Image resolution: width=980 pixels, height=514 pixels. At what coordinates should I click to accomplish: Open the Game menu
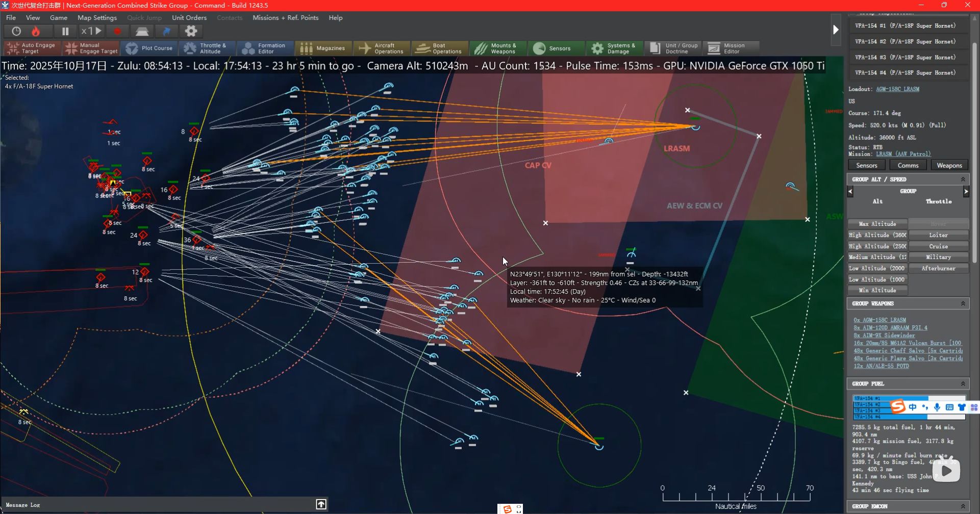point(59,17)
